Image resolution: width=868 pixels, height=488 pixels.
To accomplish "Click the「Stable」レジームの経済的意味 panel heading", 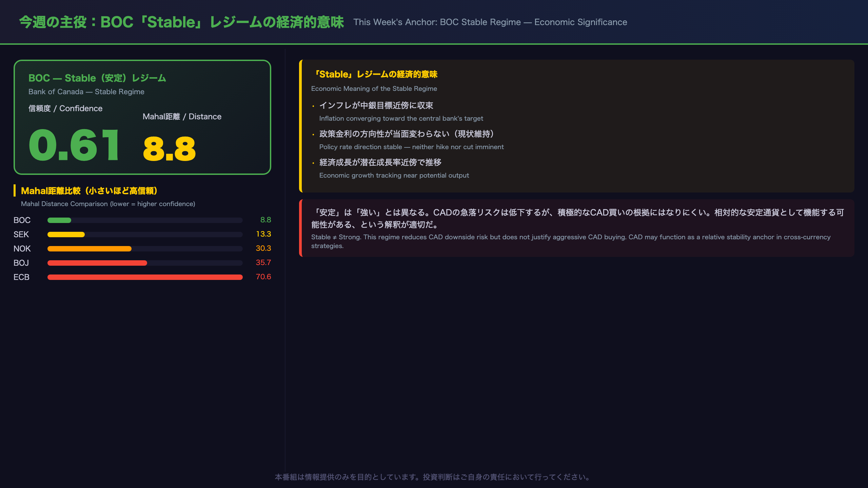I will 374,74.
